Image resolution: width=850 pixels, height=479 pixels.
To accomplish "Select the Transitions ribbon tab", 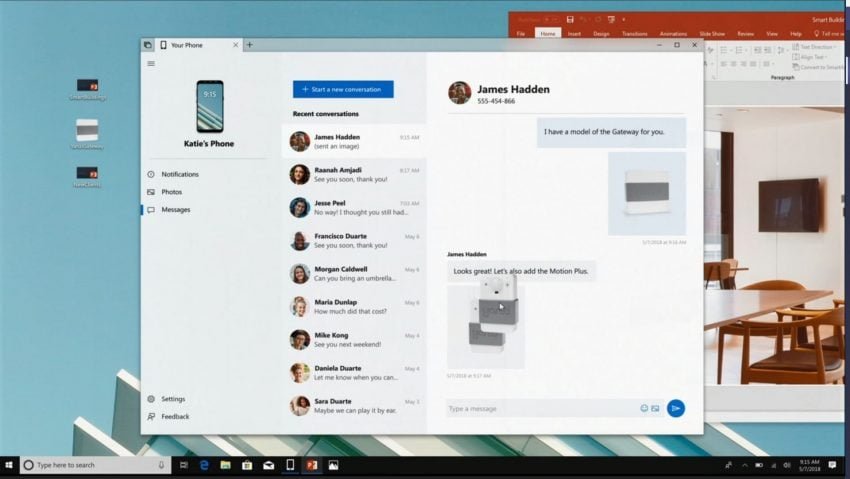I will [634, 33].
